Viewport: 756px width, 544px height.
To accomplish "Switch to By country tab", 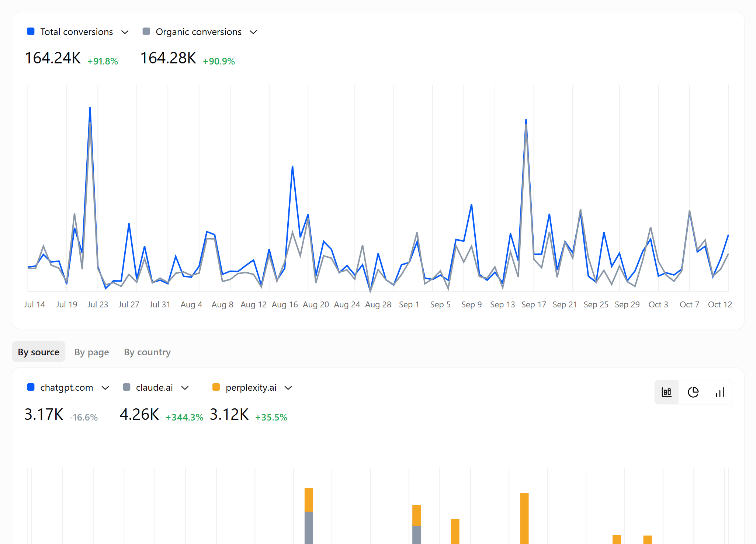I will pyautogui.click(x=148, y=352).
